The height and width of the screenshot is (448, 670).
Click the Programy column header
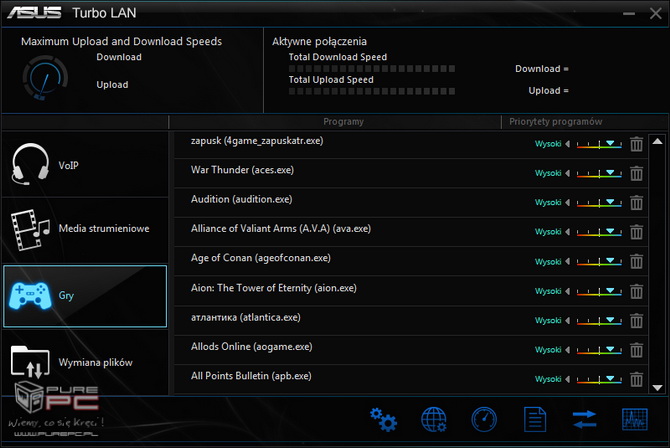click(x=344, y=122)
